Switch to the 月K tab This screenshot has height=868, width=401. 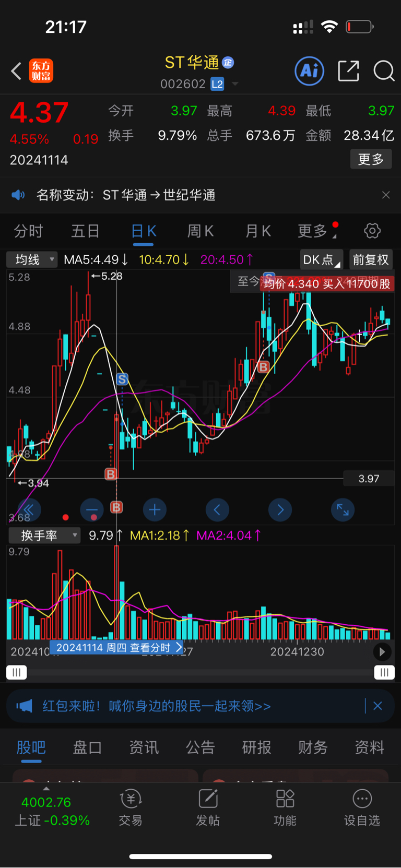pyautogui.click(x=258, y=231)
